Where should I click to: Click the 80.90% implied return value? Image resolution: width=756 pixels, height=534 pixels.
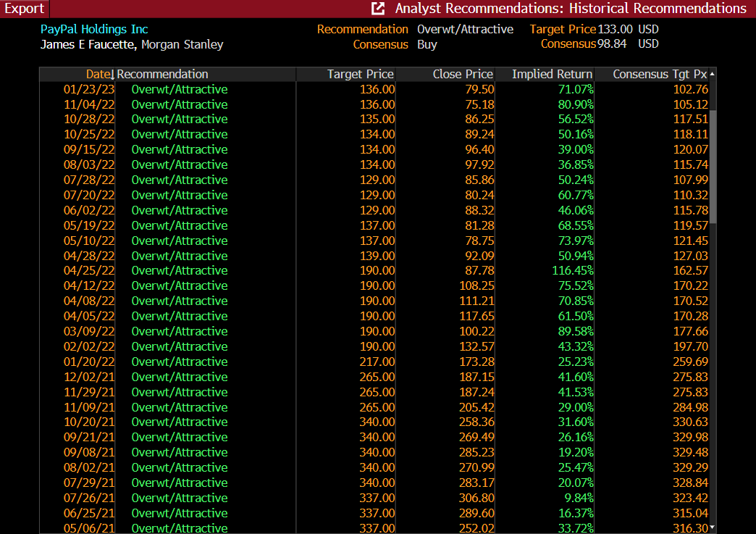click(x=576, y=104)
